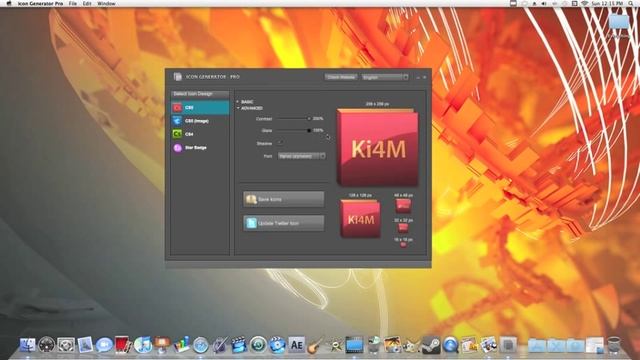Open the Icon Generator Pro app menu
The height and width of the screenshot is (360, 640).
[x=40, y=3]
